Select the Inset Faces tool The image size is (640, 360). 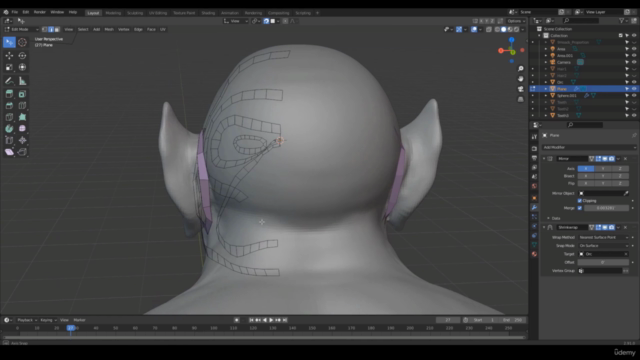click(x=22, y=94)
